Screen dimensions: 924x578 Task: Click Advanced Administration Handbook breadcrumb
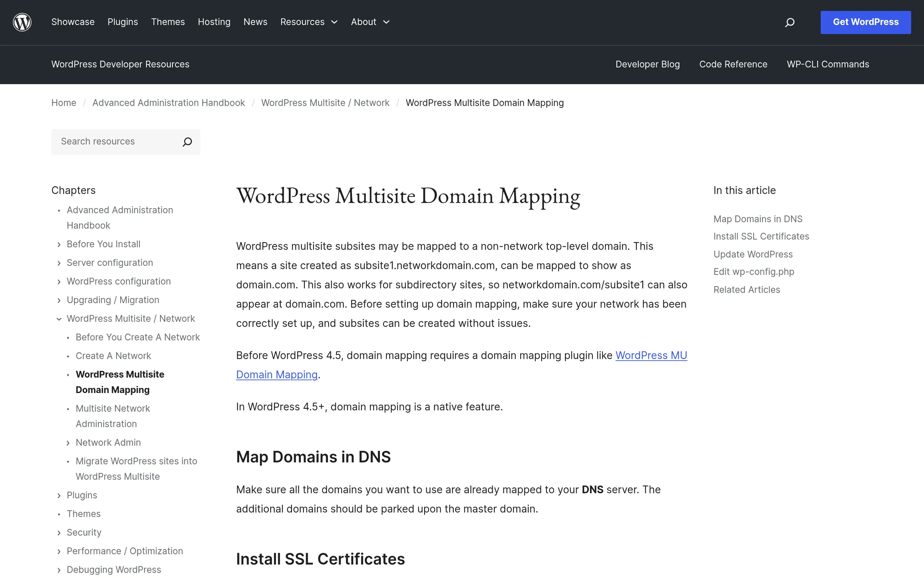(x=169, y=103)
